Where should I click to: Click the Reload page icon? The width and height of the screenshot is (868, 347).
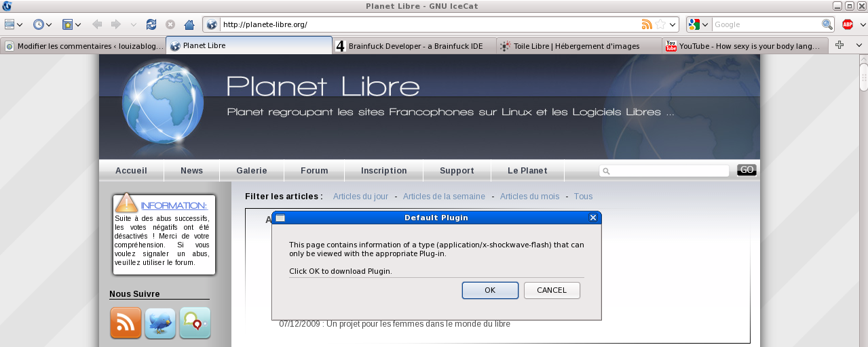coord(151,24)
